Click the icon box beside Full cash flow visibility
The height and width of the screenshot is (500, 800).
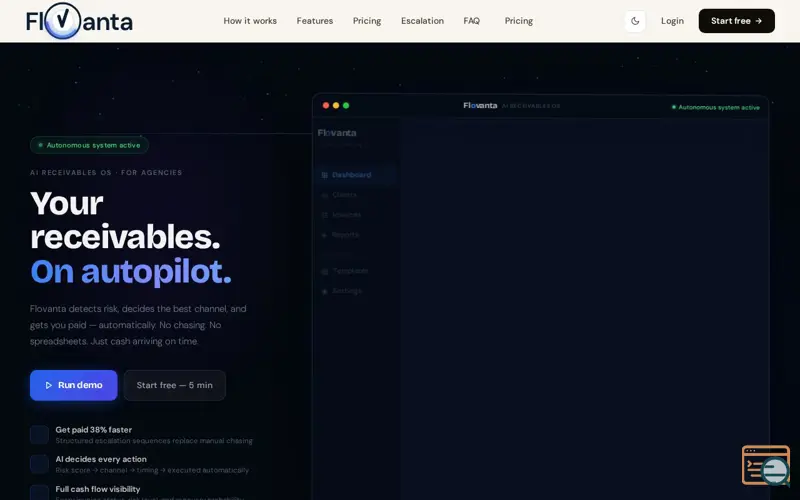click(39, 493)
